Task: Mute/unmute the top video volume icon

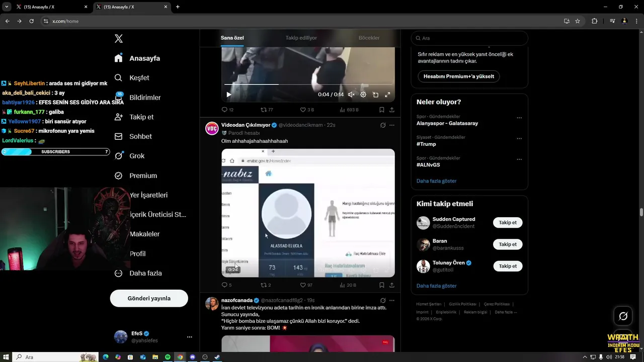Action: click(x=351, y=95)
